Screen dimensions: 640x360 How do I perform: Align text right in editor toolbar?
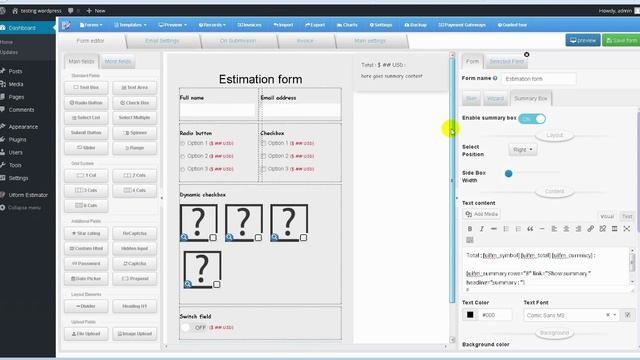[578, 229]
